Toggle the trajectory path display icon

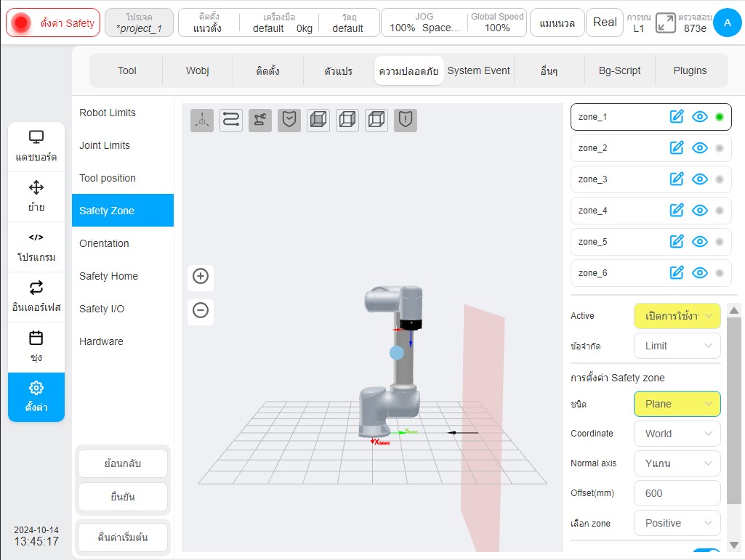(x=231, y=120)
